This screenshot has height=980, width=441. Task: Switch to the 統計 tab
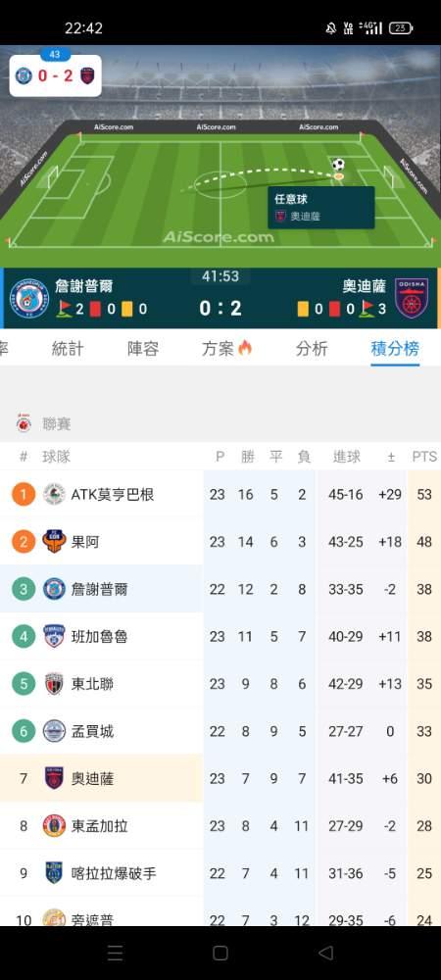point(68,349)
